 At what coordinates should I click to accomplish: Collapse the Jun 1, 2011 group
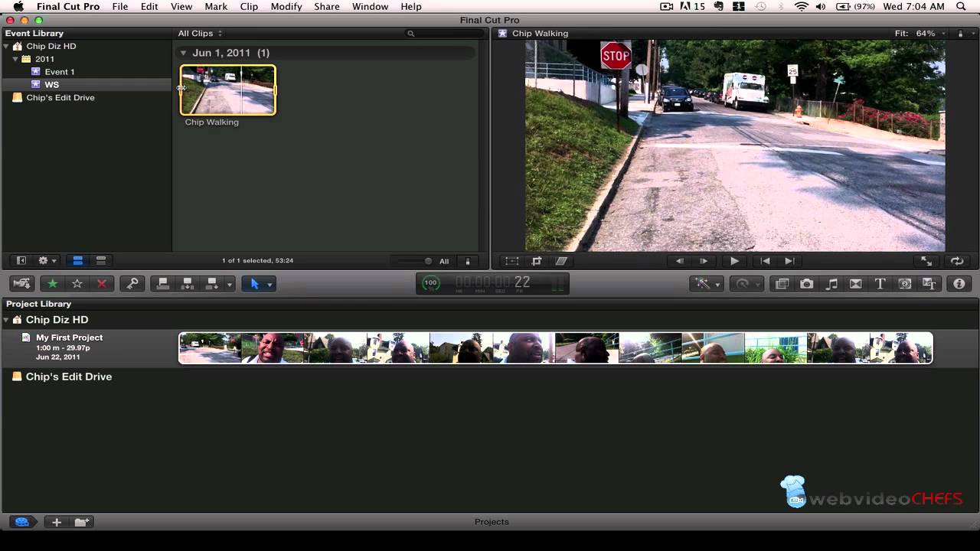[x=184, y=53]
